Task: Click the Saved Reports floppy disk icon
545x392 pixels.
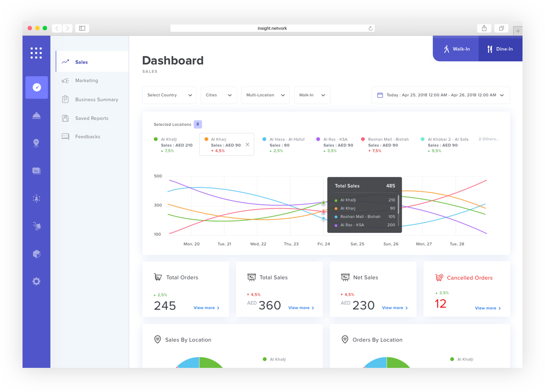Action: coord(65,118)
